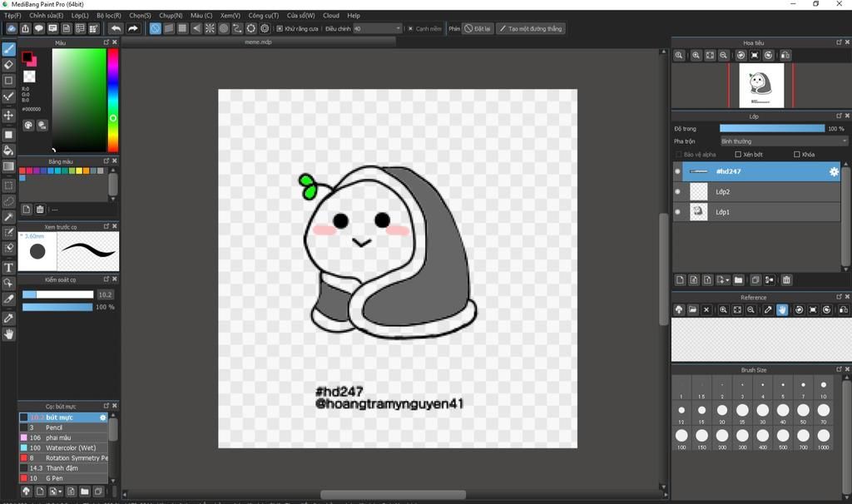The height and width of the screenshot is (504, 852).
Task: Select the Move tool
Action: point(8,115)
